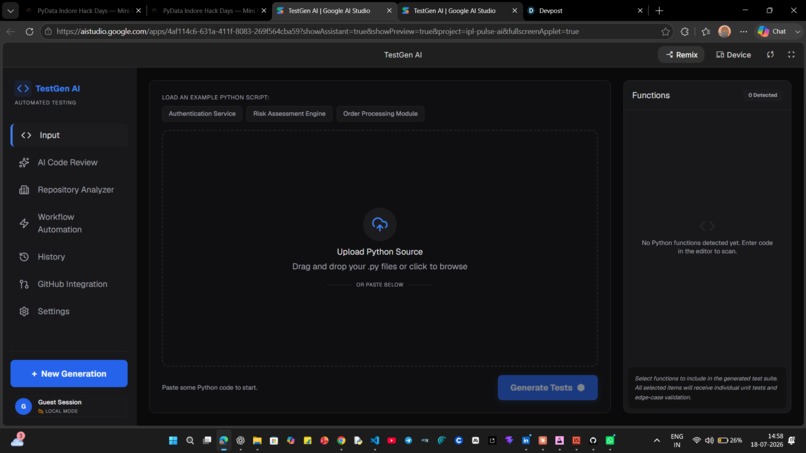Click the GitHub Integration branch icon
The height and width of the screenshot is (453, 806).
pyautogui.click(x=24, y=284)
